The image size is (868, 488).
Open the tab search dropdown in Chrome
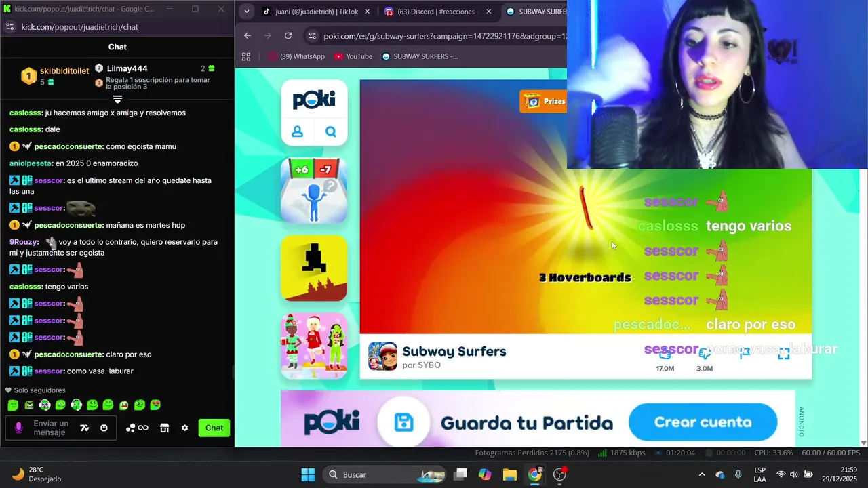point(247,11)
